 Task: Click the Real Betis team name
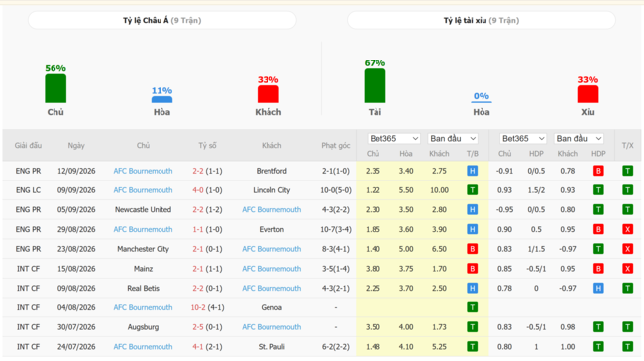(143, 288)
